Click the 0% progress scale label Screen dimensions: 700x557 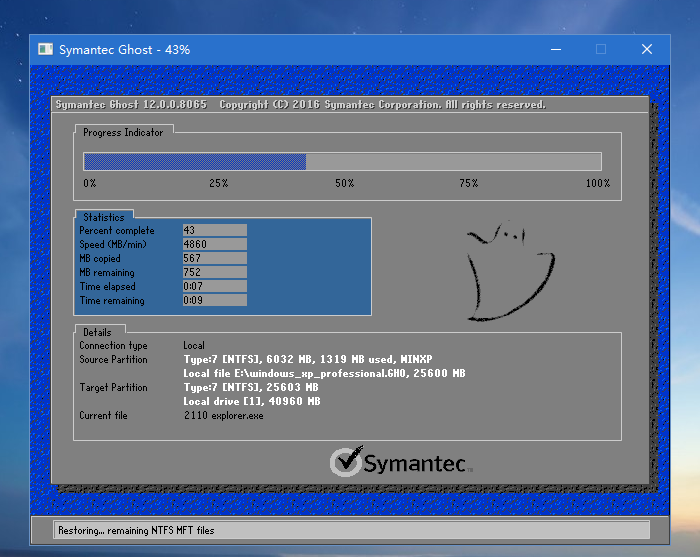click(x=90, y=183)
